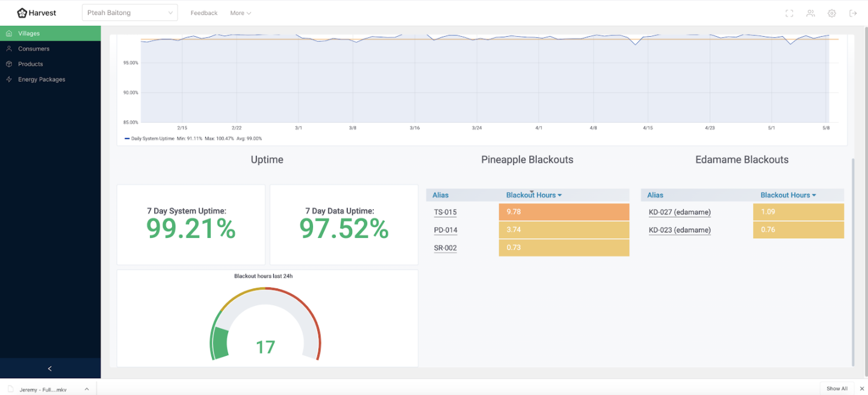868x395 pixels.
Task: Collapse the sidebar with the chevron
Action: (50, 369)
